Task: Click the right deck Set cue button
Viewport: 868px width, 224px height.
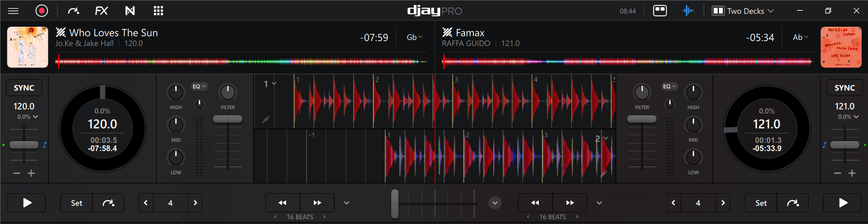Action: coord(761,203)
